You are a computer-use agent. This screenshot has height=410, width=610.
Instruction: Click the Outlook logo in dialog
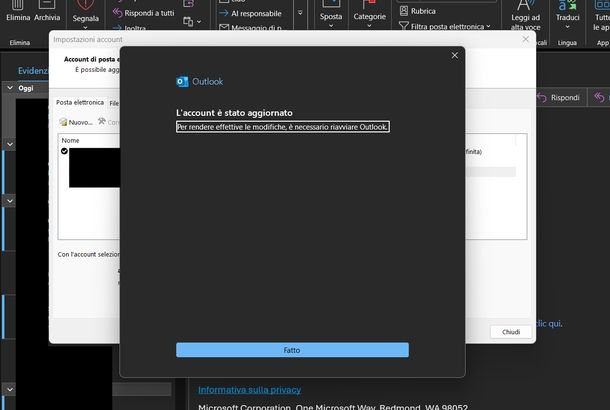click(x=182, y=81)
